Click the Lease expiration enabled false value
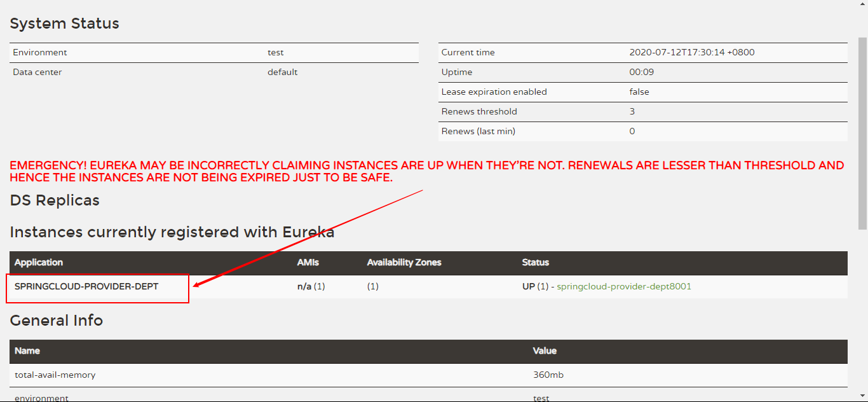This screenshot has width=868, height=402. (x=639, y=92)
